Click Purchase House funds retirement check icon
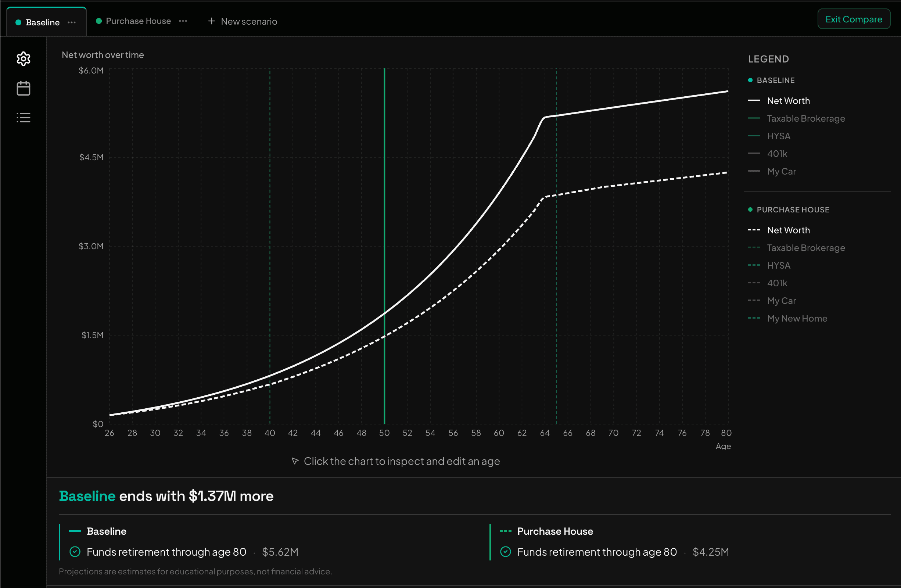Image resolution: width=901 pixels, height=588 pixels. [505, 552]
